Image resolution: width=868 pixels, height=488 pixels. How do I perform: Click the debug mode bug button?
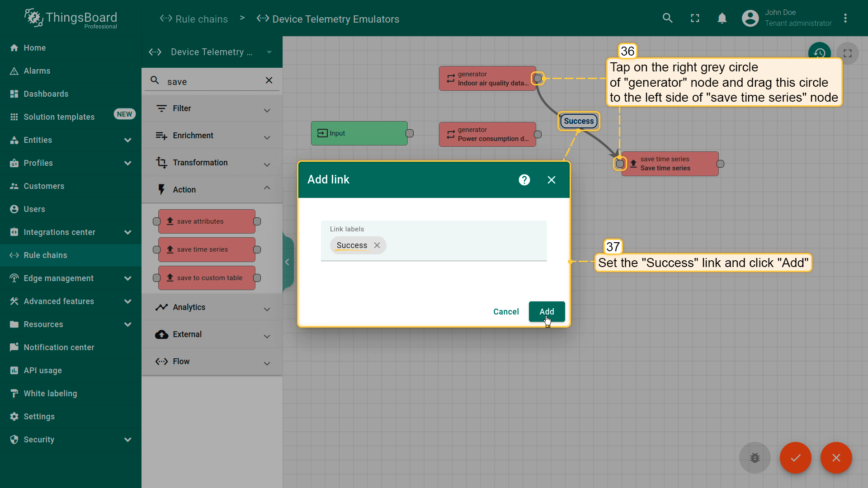(755, 458)
